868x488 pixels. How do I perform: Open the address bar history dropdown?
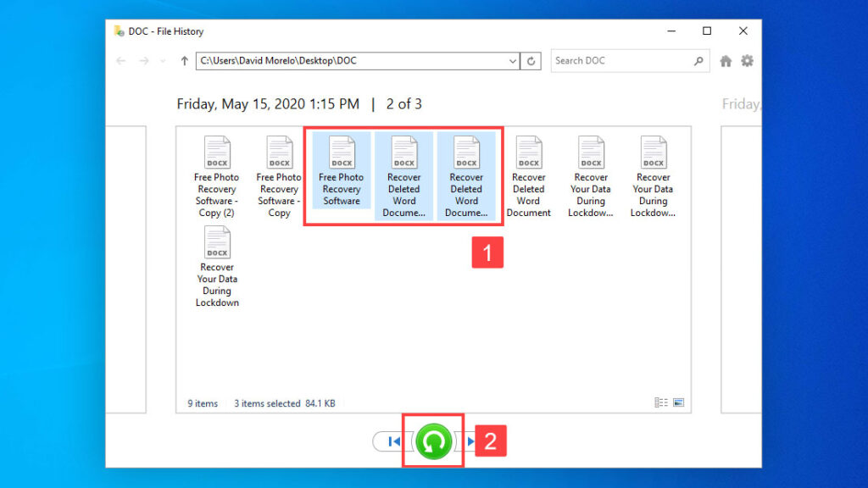512,60
